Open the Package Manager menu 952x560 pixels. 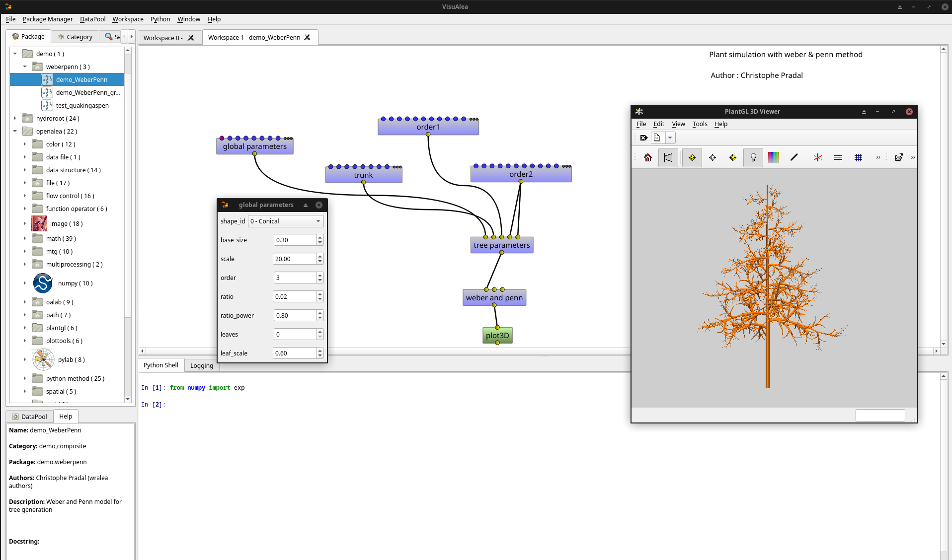pyautogui.click(x=48, y=19)
